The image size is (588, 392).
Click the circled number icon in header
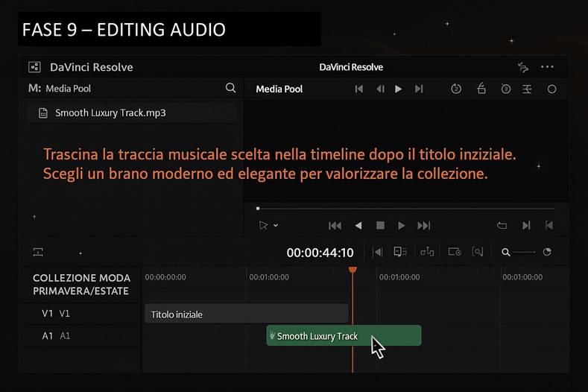506,89
